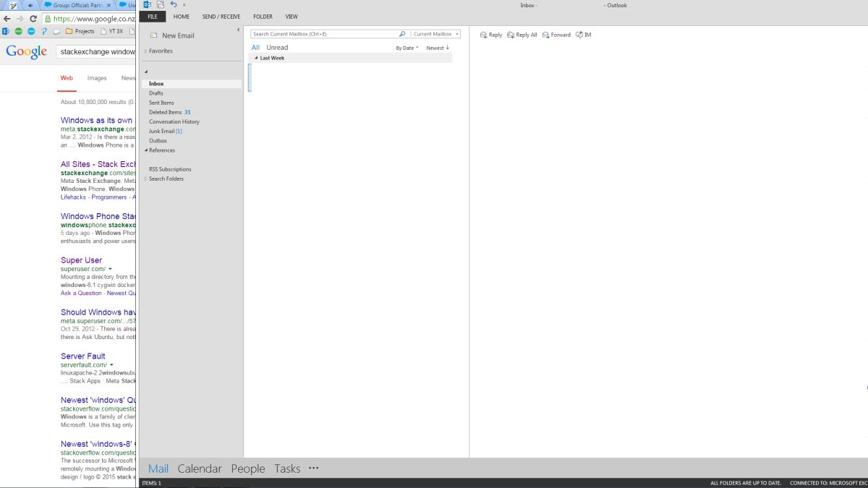Screen dimensions: 868x488
Task: Open the navigation bar more options ellipsis
Action: coord(313,468)
